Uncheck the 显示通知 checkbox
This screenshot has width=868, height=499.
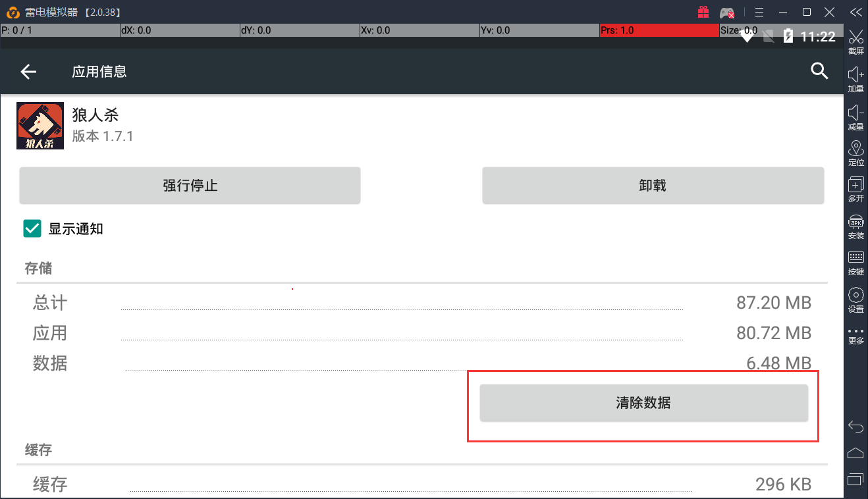pyautogui.click(x=32, y=228)
